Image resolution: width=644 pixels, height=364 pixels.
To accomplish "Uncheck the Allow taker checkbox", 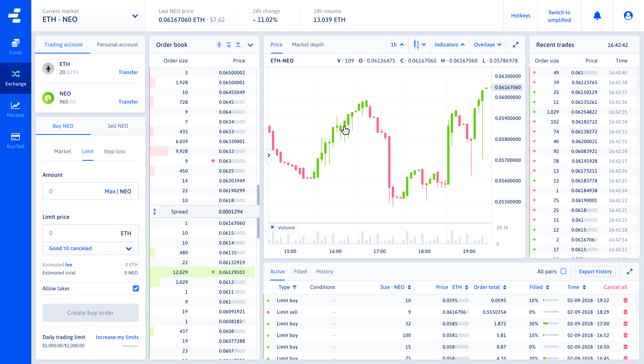I will tap(136, 288).
